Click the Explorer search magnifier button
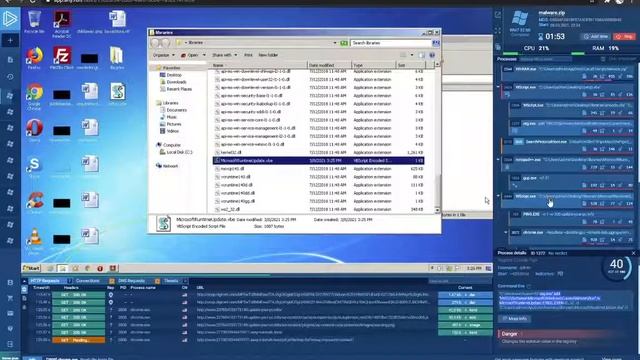Viewport: 640px width, 360px height. pyautogui.click(x=436, y=43)
